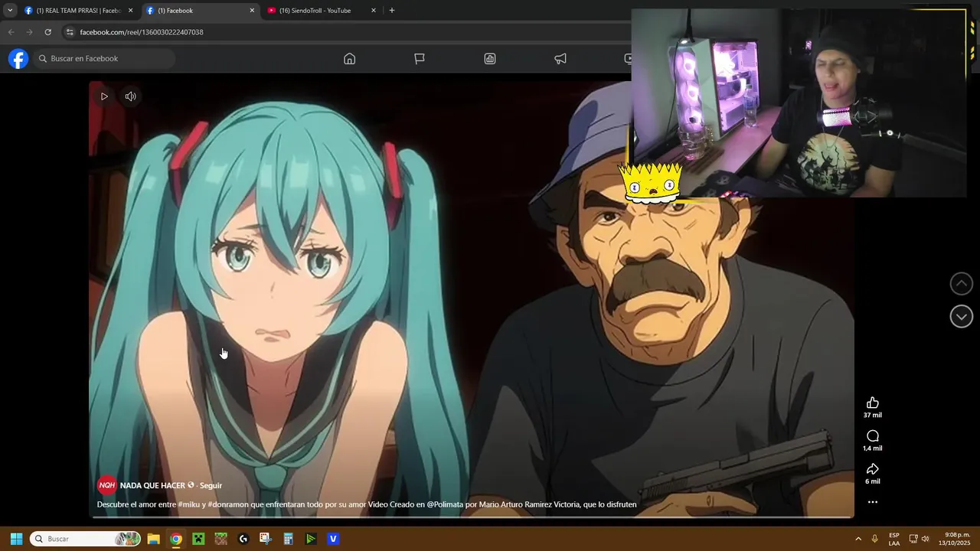This screenshot has height=551, width=980.
Task: Click the Buscar en Facebook search field
Action: pos(104,59)
